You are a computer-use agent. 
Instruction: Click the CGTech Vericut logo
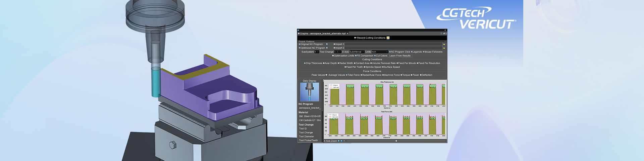click(476, 18)
